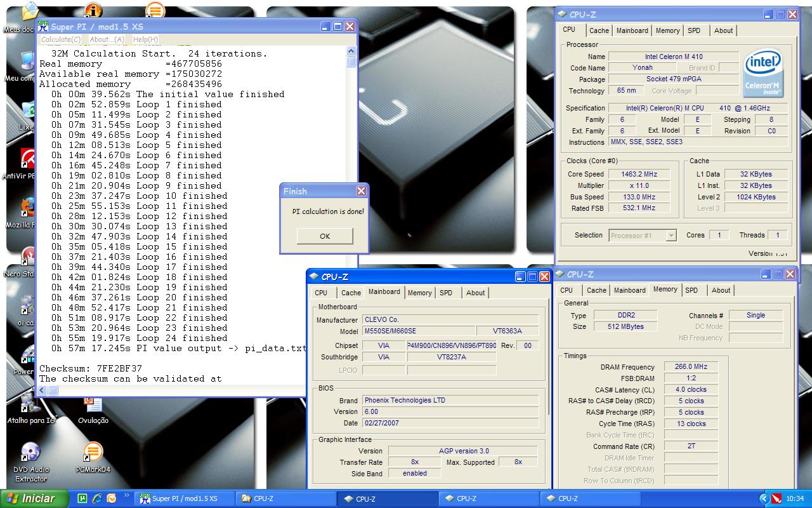Select About tab in the DRAM timings CPU-Z window
812x508 pixels.
(x=721, y=290)
